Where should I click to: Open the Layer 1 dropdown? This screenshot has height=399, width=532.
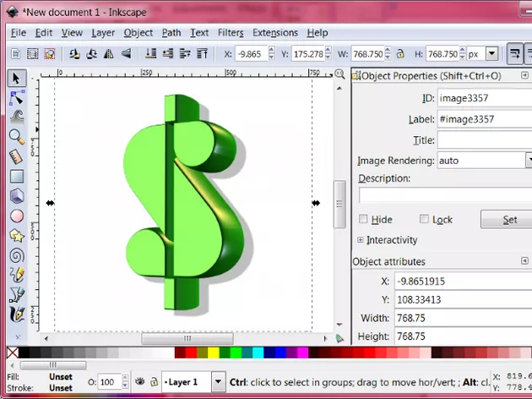[x=218, y=382]
